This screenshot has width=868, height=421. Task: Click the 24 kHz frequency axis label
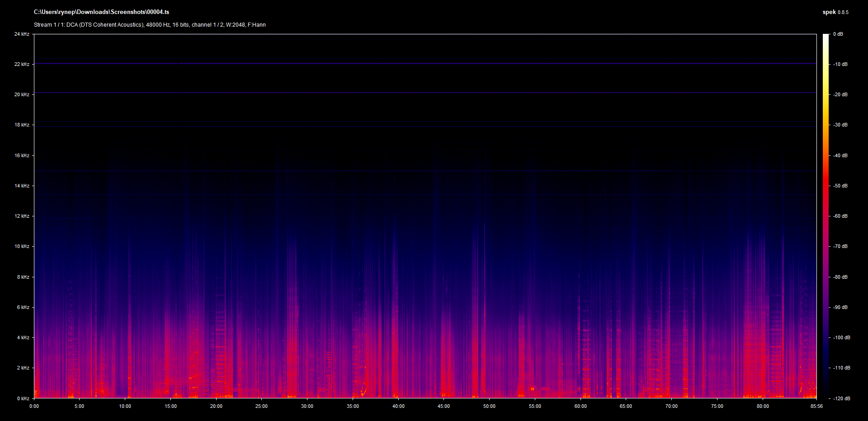tap(22, 34)
